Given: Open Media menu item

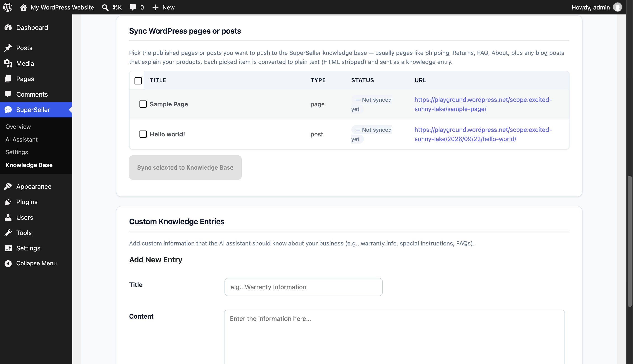Looking at the screenshot, I should pos(36,63).
